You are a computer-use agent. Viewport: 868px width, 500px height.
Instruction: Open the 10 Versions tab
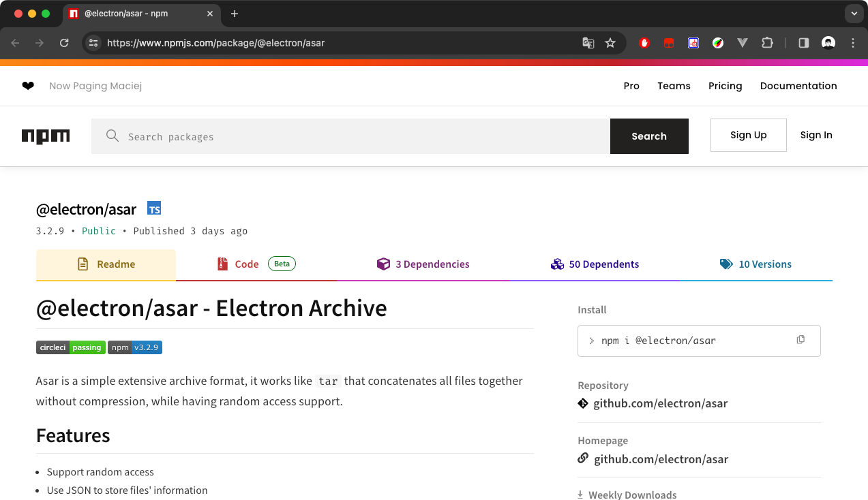point(756,264)
